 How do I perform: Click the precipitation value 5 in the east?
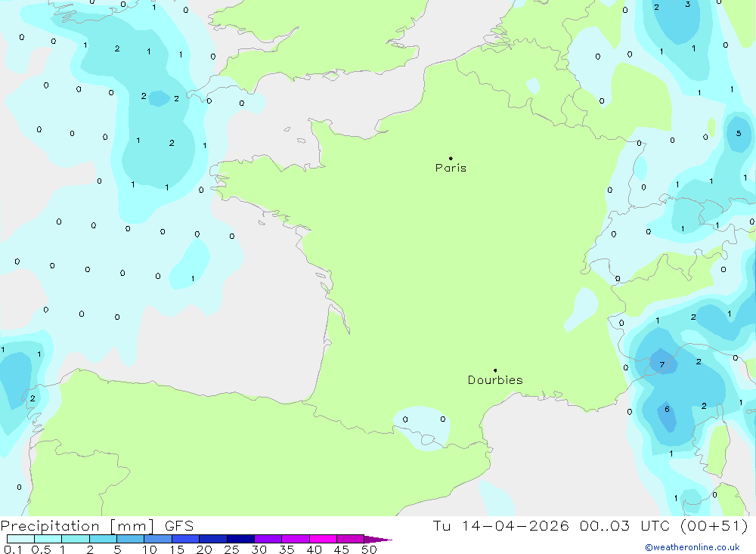tap(739, 134)
